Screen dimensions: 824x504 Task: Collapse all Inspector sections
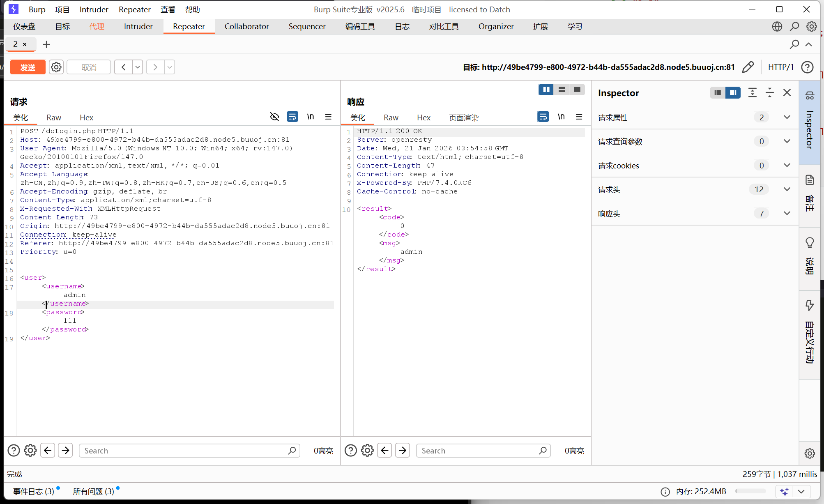769,93
